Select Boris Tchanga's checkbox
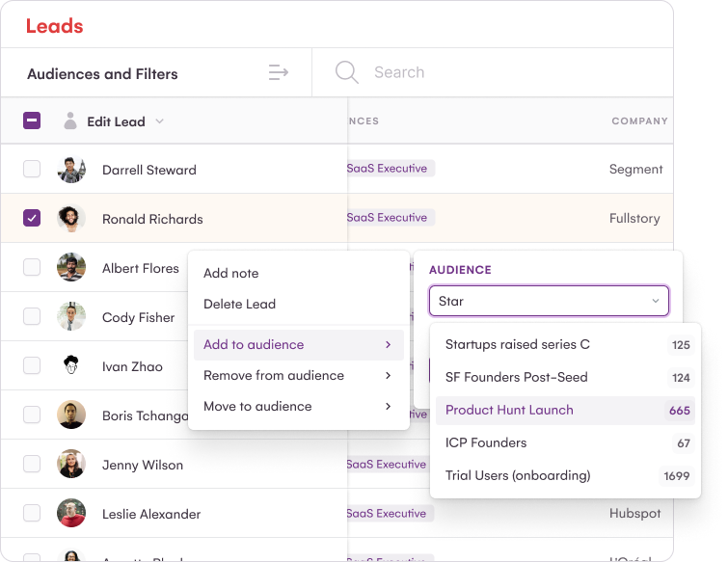Image resolution: width=728 pixels, height=562 pixels. (32, 415)
